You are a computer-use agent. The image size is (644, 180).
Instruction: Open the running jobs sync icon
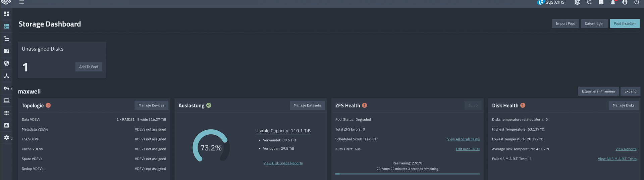point(589,2)
